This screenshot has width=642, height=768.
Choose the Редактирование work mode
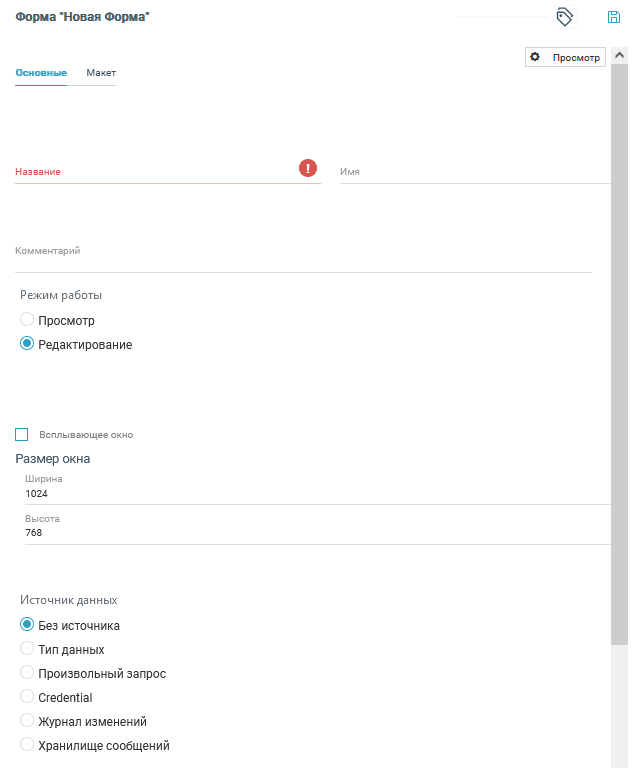[27, 344]
